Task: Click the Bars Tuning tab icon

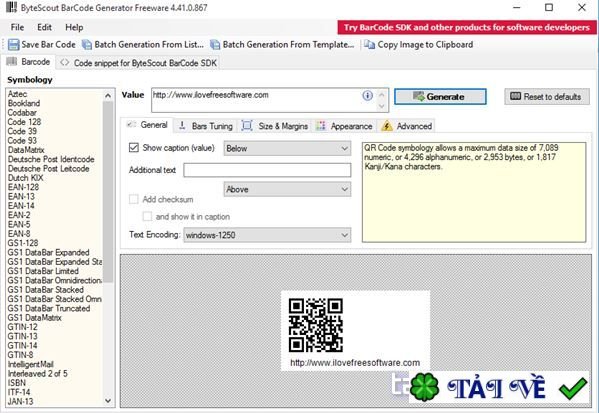Action: (182, 126)
